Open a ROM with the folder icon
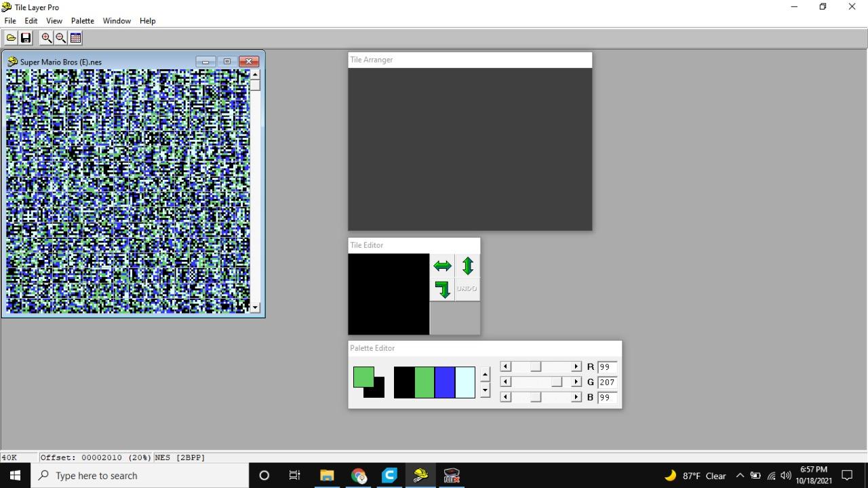Viewport: 868px width, 488px height. (12, 38)
